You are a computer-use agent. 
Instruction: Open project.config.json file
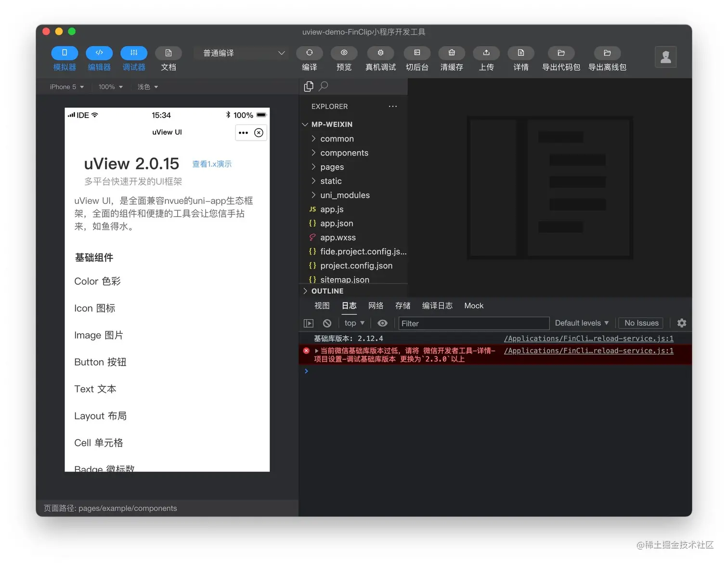[x=353, y=265]
